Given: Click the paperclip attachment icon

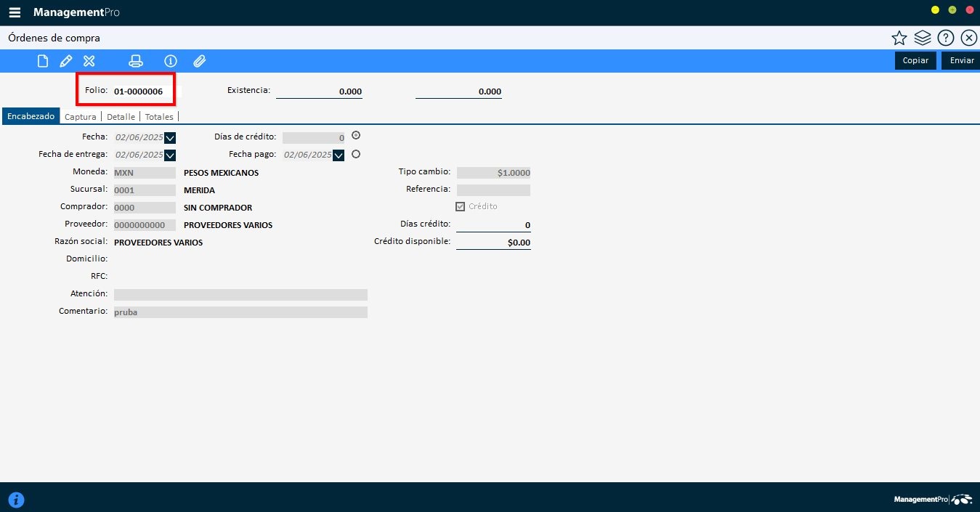Looking at the screenshot, I should (200, 61).
